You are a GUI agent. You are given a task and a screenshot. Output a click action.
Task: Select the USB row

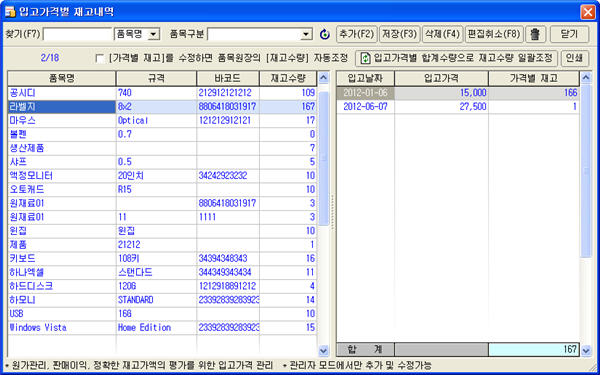162,314
